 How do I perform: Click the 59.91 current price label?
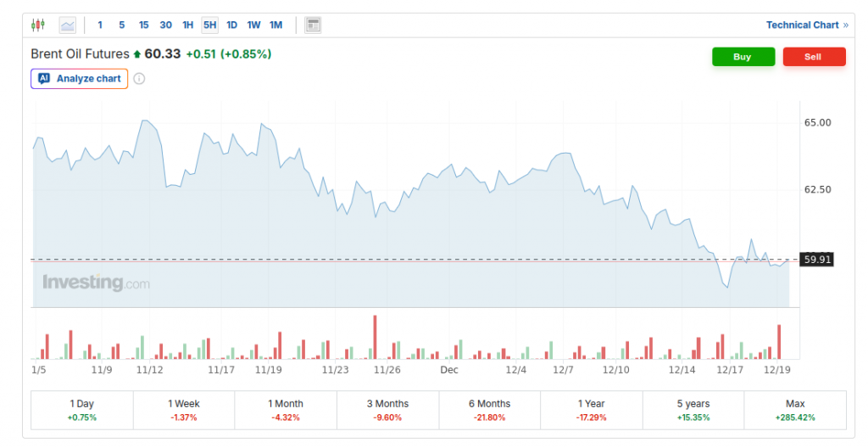[x=817, y=260]
